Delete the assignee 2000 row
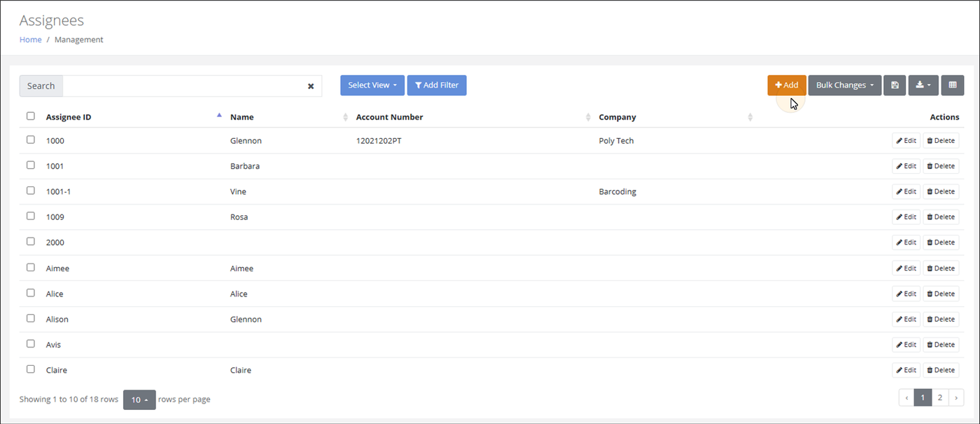Screen dimensions: 980x424 pos(941,242)
